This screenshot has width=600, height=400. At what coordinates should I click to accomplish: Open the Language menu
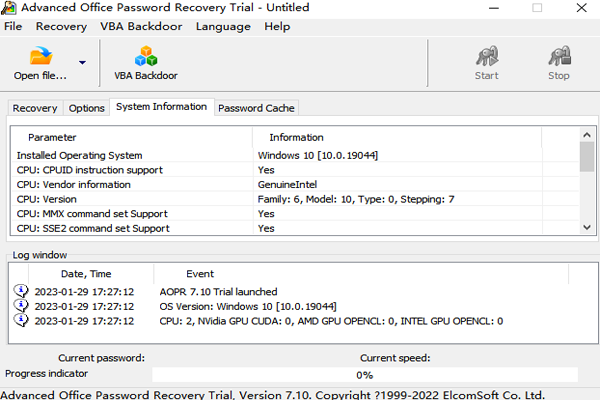pos(223,26)
